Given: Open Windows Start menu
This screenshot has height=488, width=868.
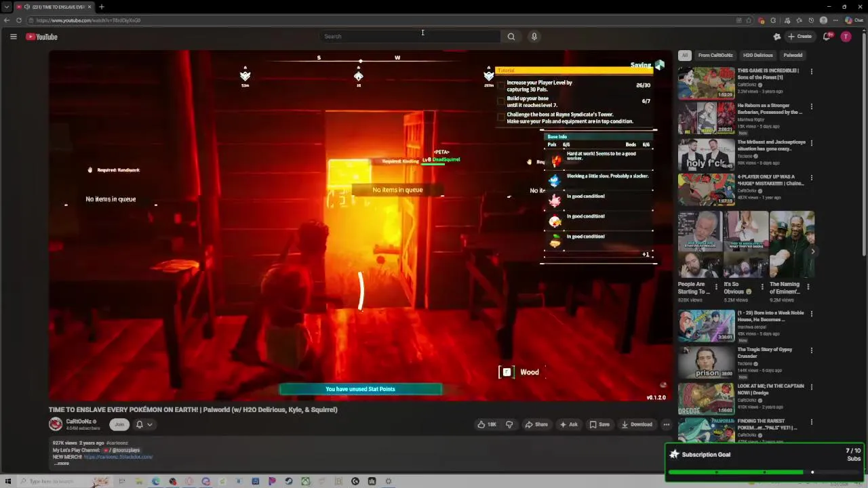Looking at the screenshot, I should click(8, 481).
